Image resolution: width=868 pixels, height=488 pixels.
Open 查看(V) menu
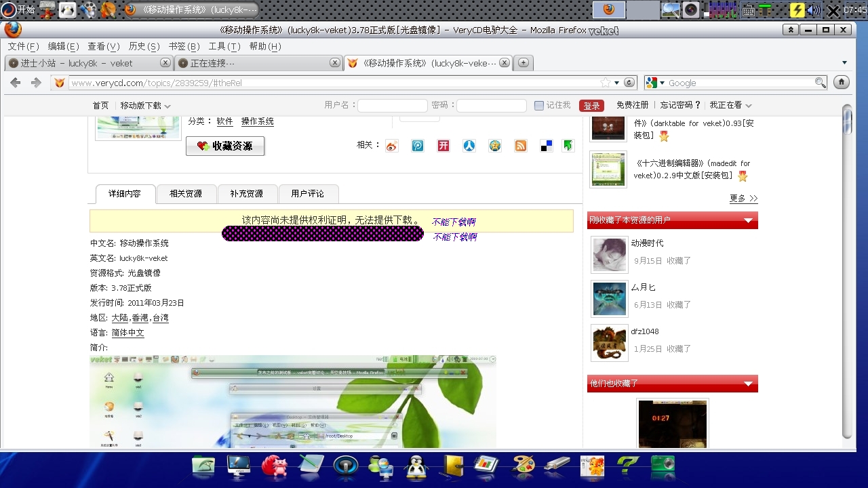tap(104, 46)
